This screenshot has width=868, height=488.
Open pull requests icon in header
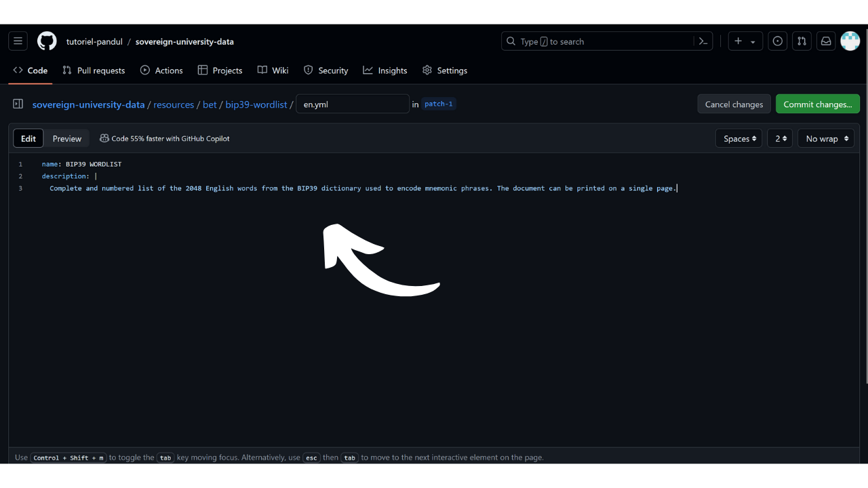click(x=802, y=41)
